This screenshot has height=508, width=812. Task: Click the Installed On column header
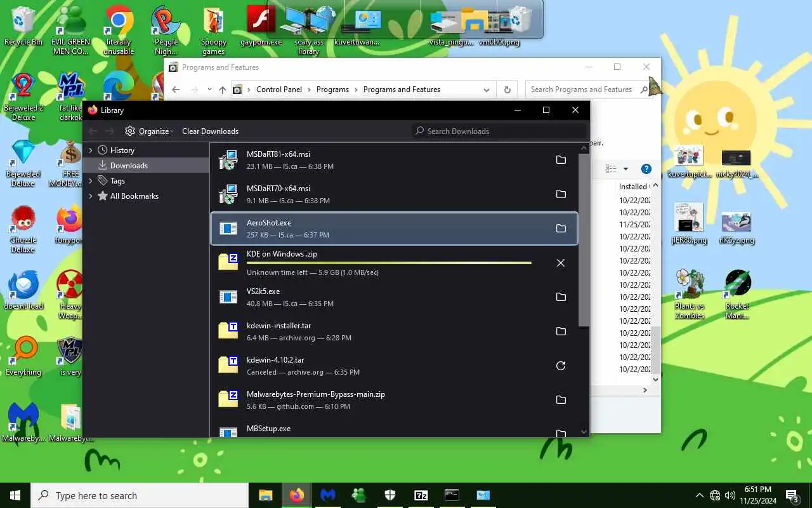pos(633,187)
